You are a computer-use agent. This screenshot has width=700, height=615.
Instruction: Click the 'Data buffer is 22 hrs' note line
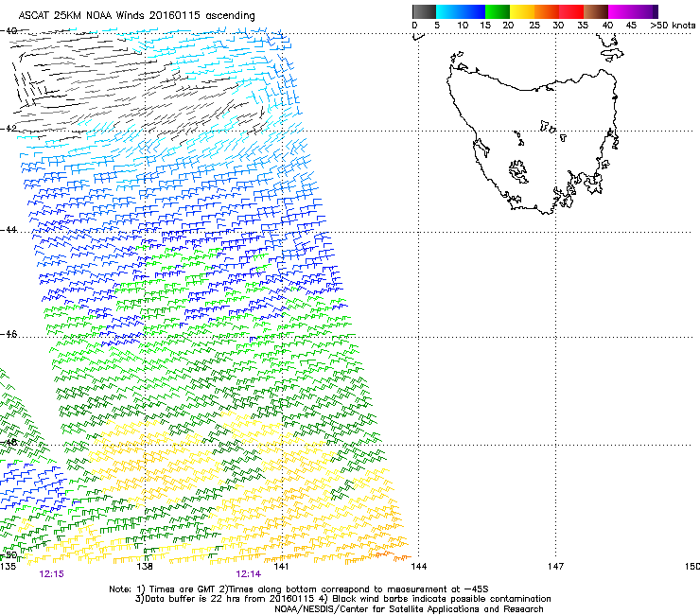click(342, 599)
